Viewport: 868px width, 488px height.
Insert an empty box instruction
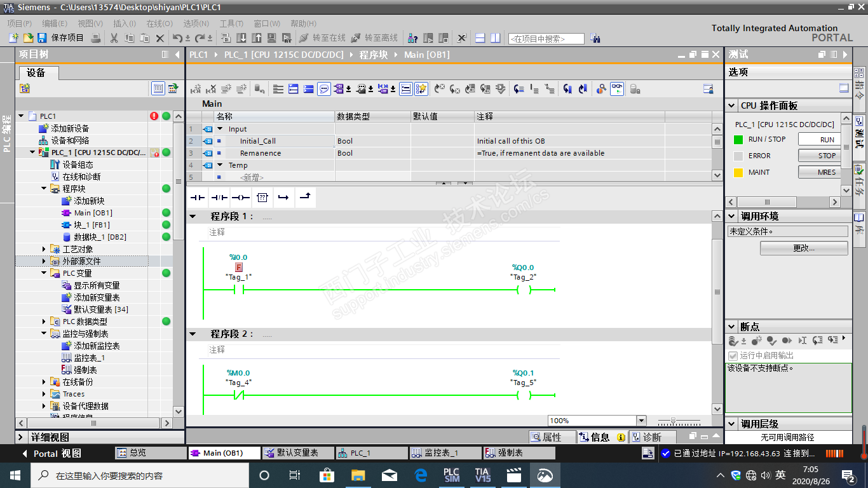pos(262,198)
